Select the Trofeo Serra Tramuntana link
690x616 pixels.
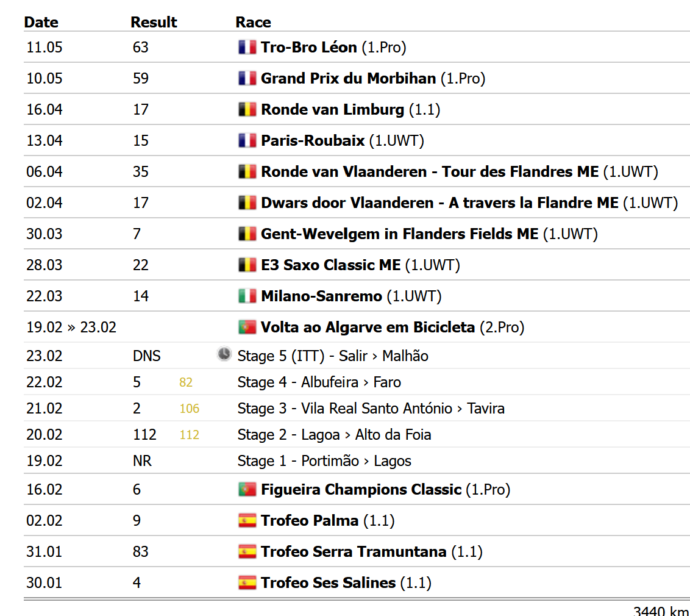click(x=354, y=552)
